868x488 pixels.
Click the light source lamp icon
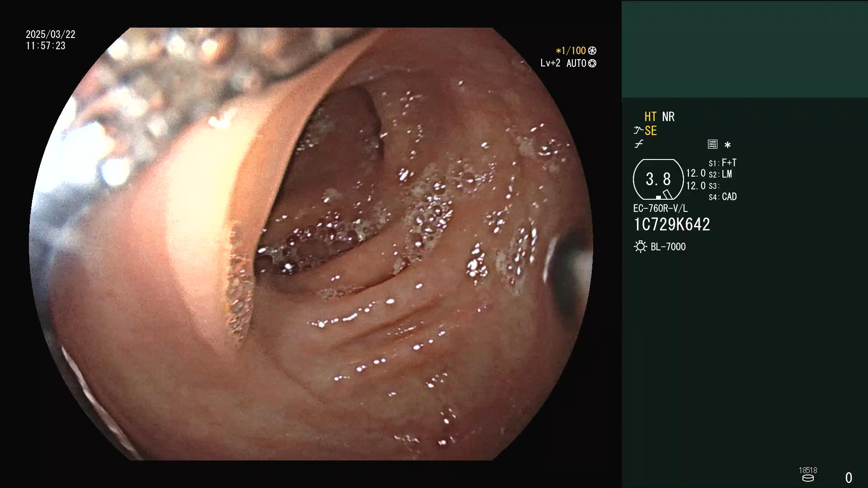click(x=640, y=247)
